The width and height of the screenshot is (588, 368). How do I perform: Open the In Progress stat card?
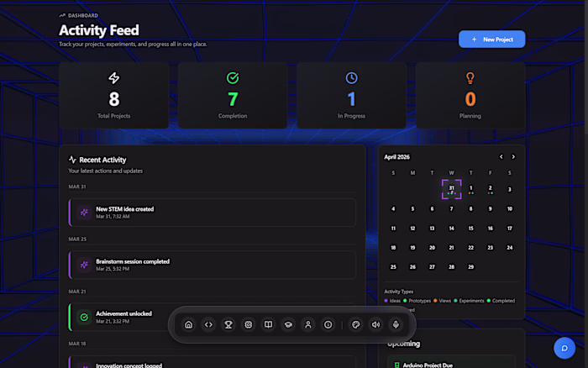click(351, 96)
